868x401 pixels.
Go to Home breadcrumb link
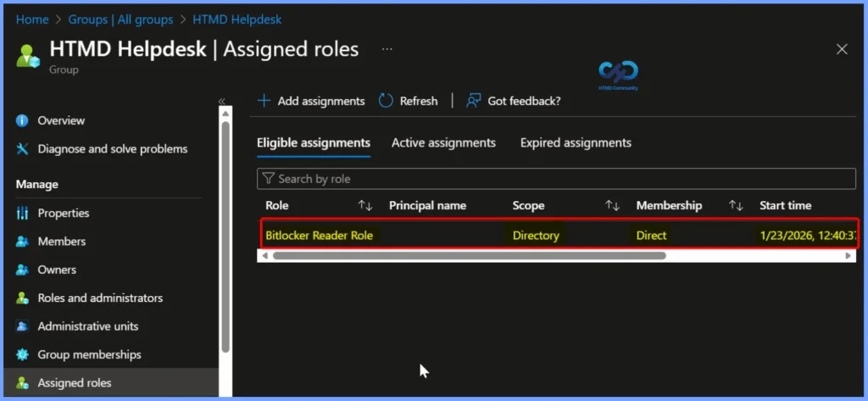[32, 19]
